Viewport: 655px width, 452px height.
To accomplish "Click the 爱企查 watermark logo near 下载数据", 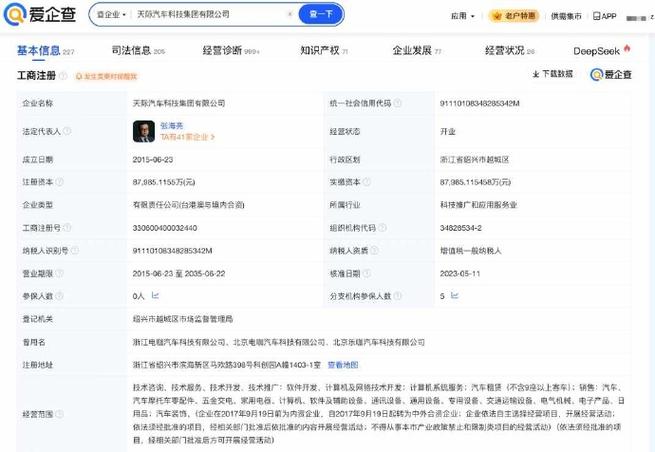I will point(611,74).
